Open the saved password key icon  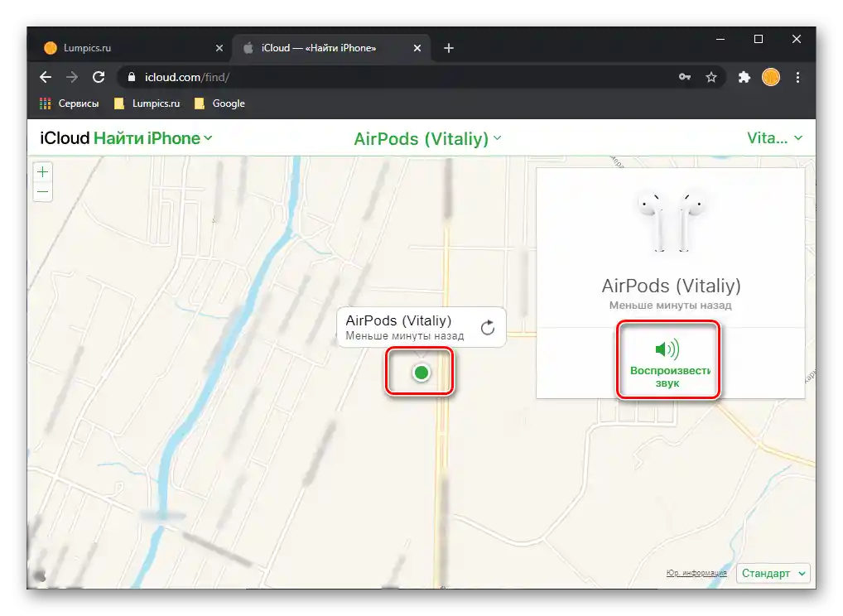pyautogui.click(x=684, y=77)
